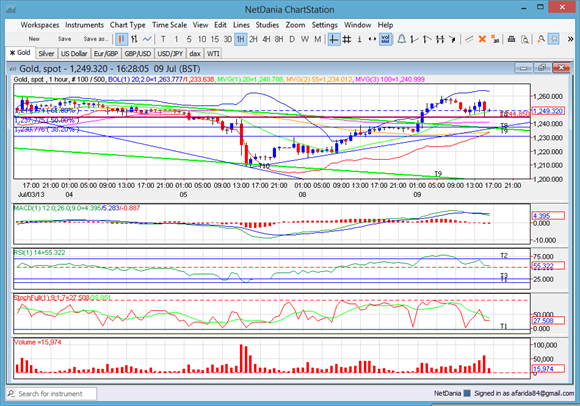The image size is (580, 406).
Task: Open the Studies menu
Action: (x=267, y=25)
